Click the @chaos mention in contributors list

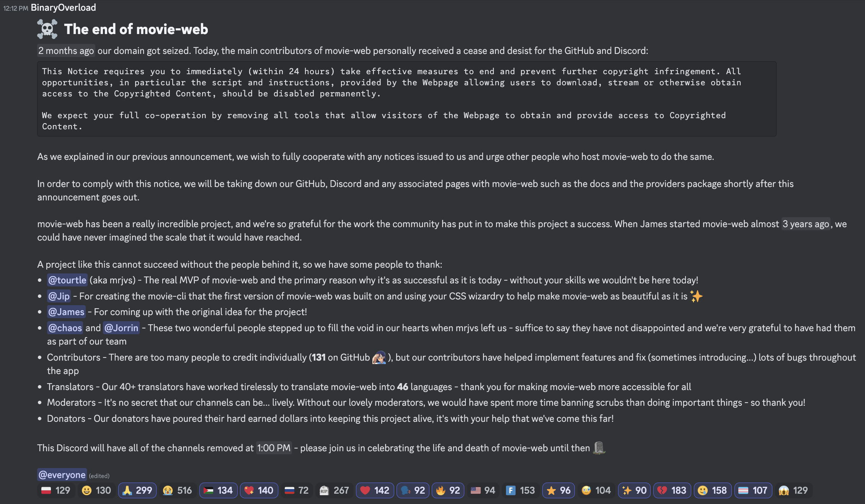point(64,328)
